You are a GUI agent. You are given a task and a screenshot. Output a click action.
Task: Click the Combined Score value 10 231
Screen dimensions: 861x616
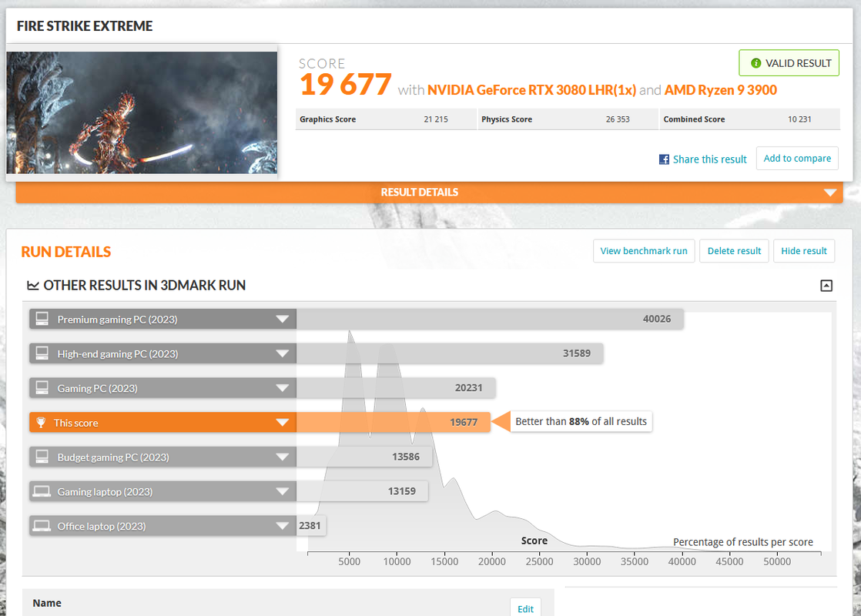(799, 119)
